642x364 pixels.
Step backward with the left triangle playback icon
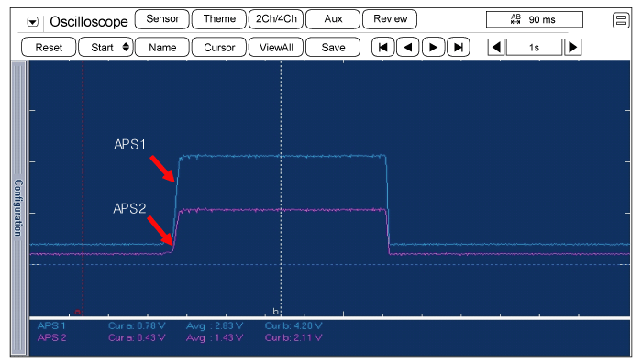(x=407, y=48)
